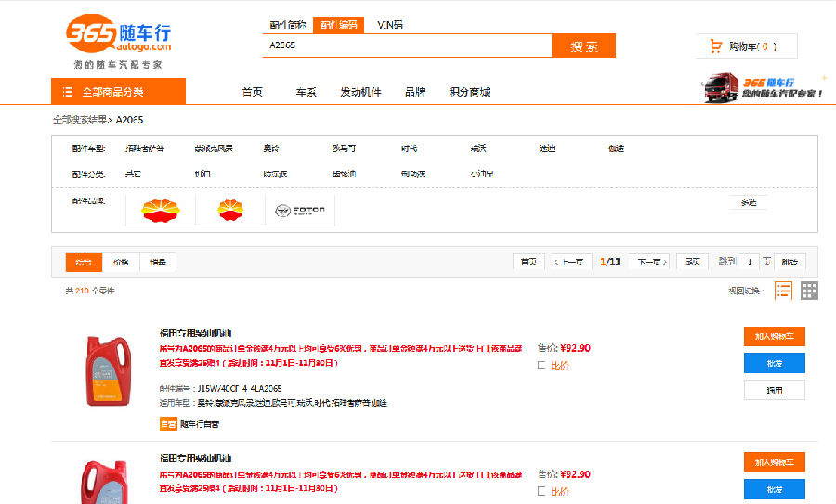
Task: Filter by the FOTON brand logo
Action: (300, 211)
